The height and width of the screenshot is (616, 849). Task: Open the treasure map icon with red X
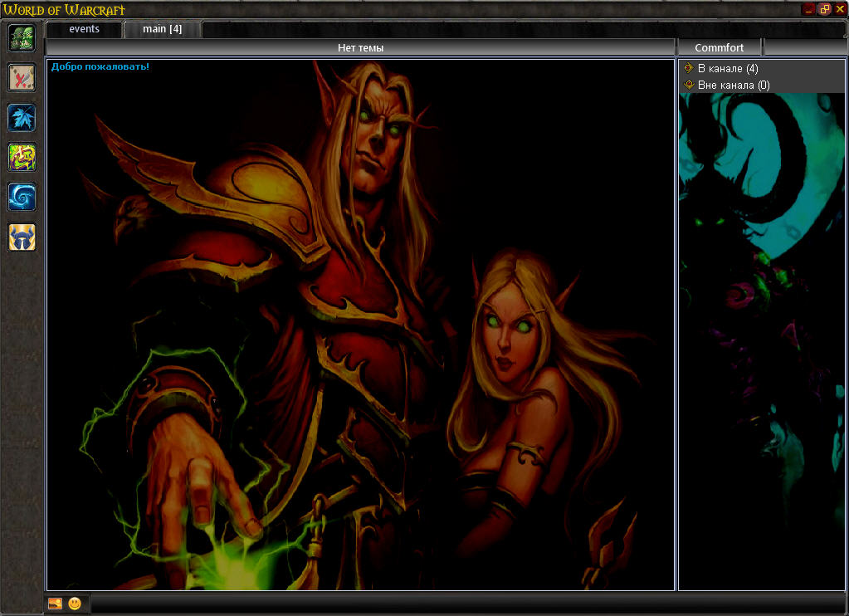pos(22,77)
